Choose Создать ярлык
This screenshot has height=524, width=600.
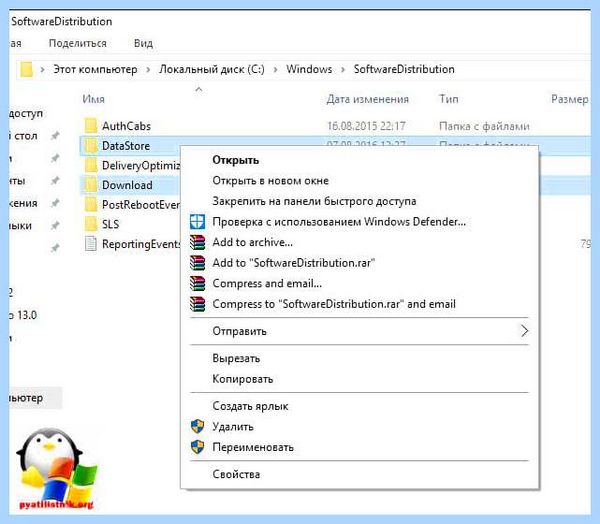[x=250, y=406]
